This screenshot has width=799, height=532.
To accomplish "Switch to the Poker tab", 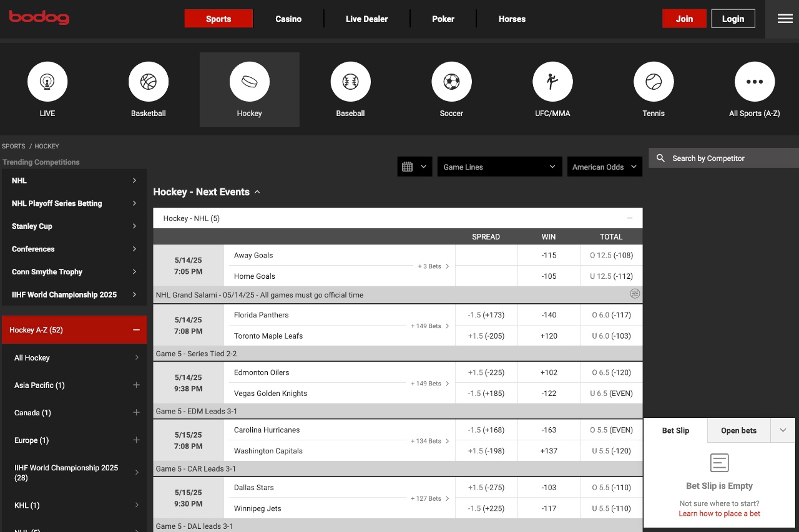I will [443, 19].
